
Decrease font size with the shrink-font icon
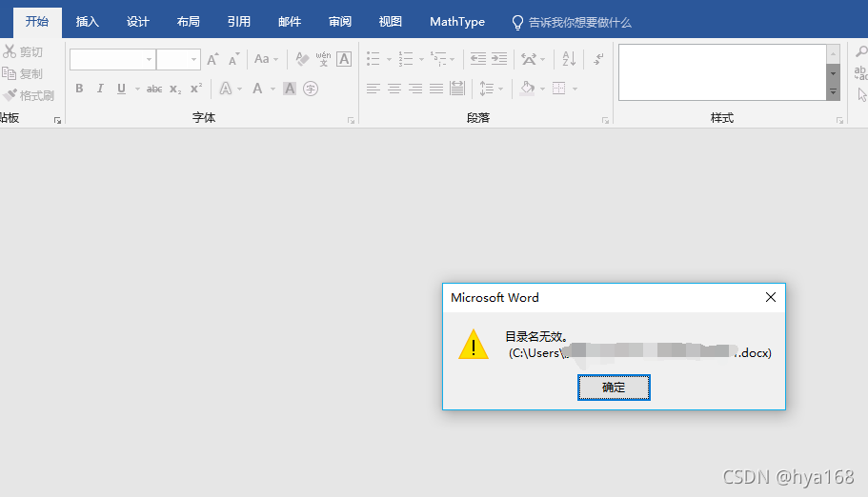click(x=234, y=59)
